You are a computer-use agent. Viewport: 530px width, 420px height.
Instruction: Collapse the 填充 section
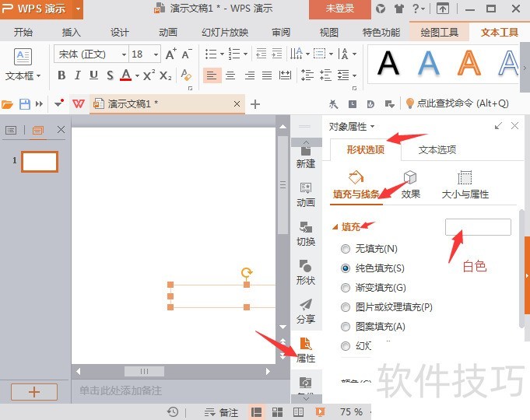coord(335,227)
